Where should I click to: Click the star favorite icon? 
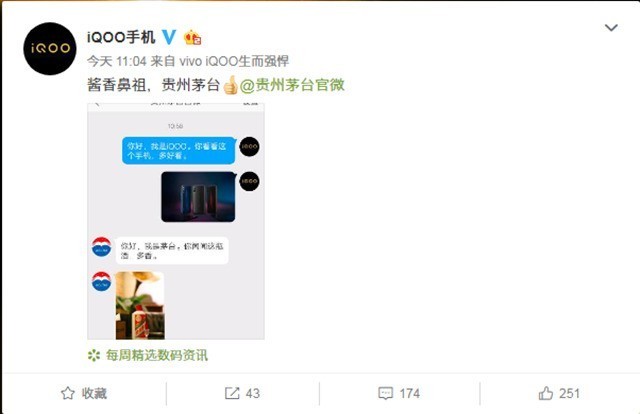point(68,393)
